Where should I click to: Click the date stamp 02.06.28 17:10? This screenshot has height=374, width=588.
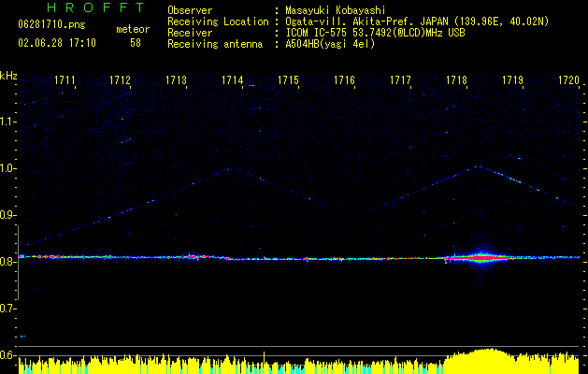(57, 43)
